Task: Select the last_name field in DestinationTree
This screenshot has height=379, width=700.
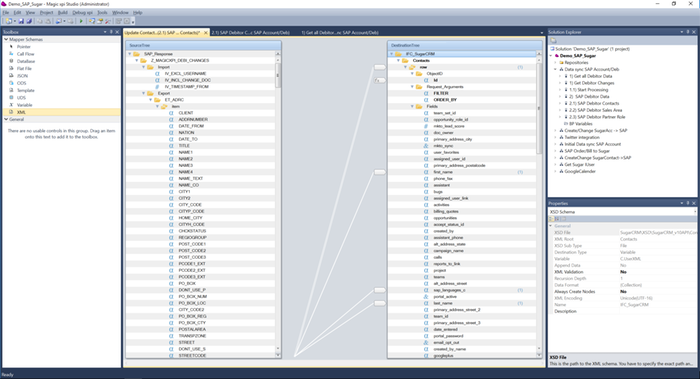Action: tap(443, 303)
